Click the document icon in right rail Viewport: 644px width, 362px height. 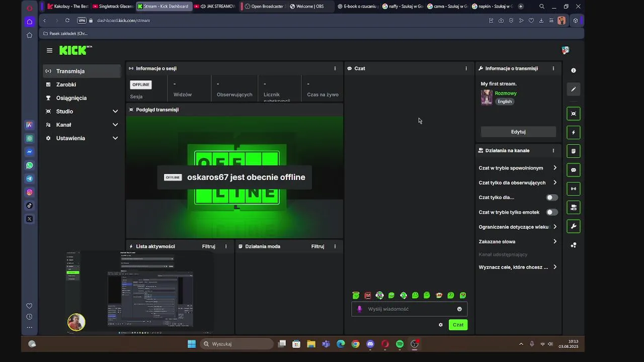click(x=574, y=151)
